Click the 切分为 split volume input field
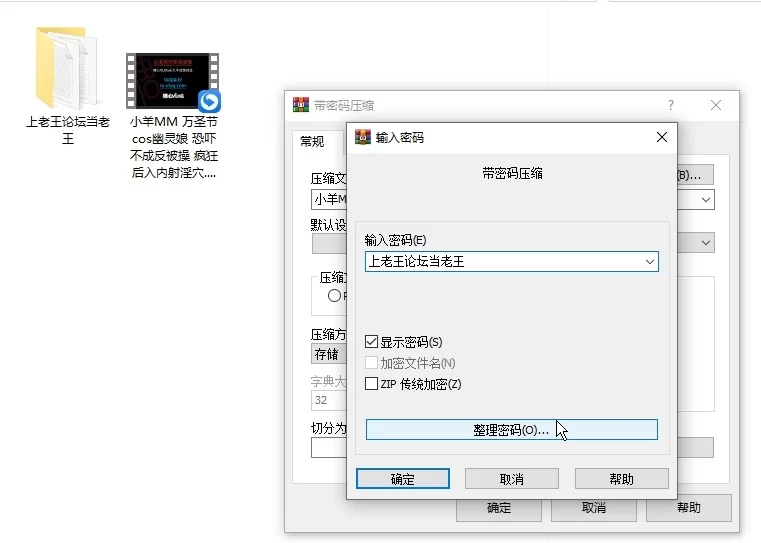Screen dimensions: 761x543 pos(329,447)
